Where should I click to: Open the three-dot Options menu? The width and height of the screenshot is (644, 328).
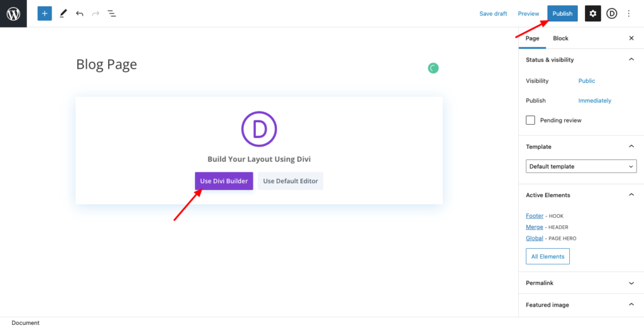(x=628, y=14)
